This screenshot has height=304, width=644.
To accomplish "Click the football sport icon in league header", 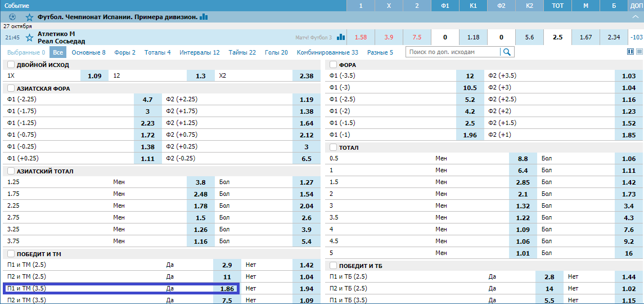I will click(12, 17).
